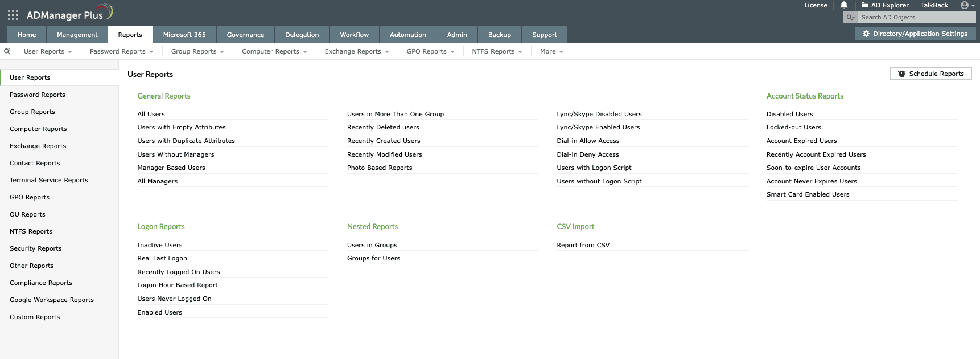Open the License link
Image resolution: width=980 pixels, height=359 pixels.
(816, 5)
